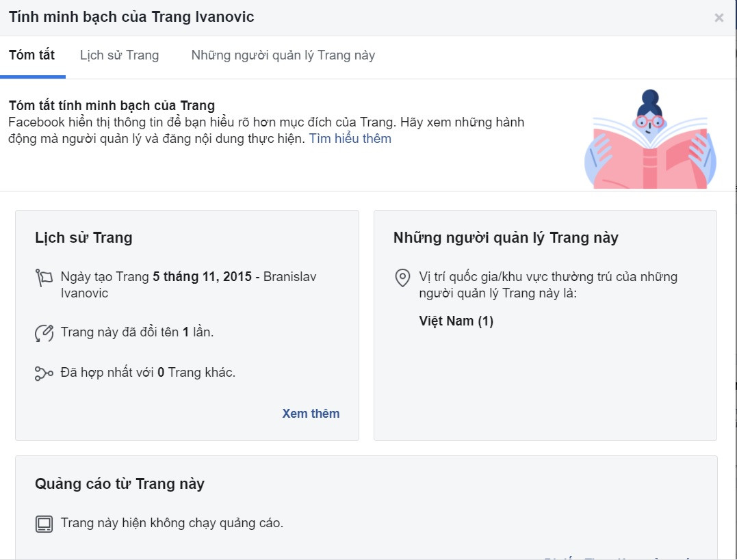Open the Tìm hiểu thêm link

pos(350,139)
